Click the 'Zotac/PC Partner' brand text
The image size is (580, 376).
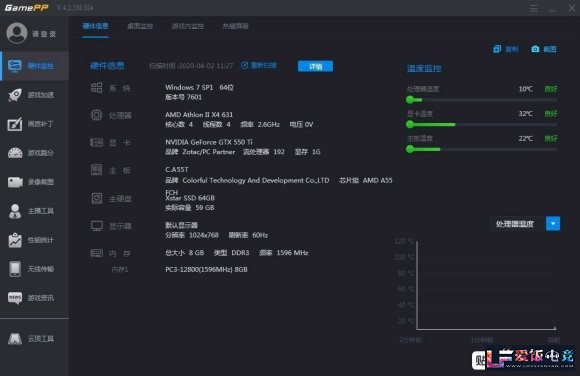(x=209, y=152)
